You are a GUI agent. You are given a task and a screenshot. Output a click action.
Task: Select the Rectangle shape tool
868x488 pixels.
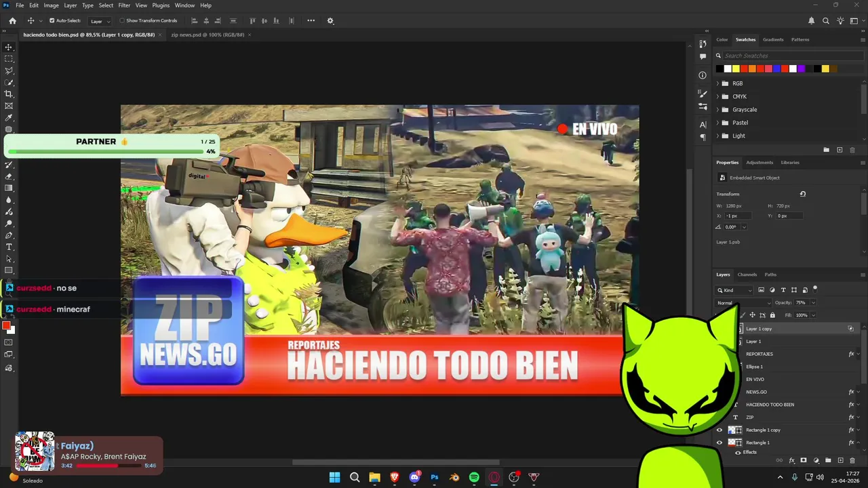tap(9, 270)
